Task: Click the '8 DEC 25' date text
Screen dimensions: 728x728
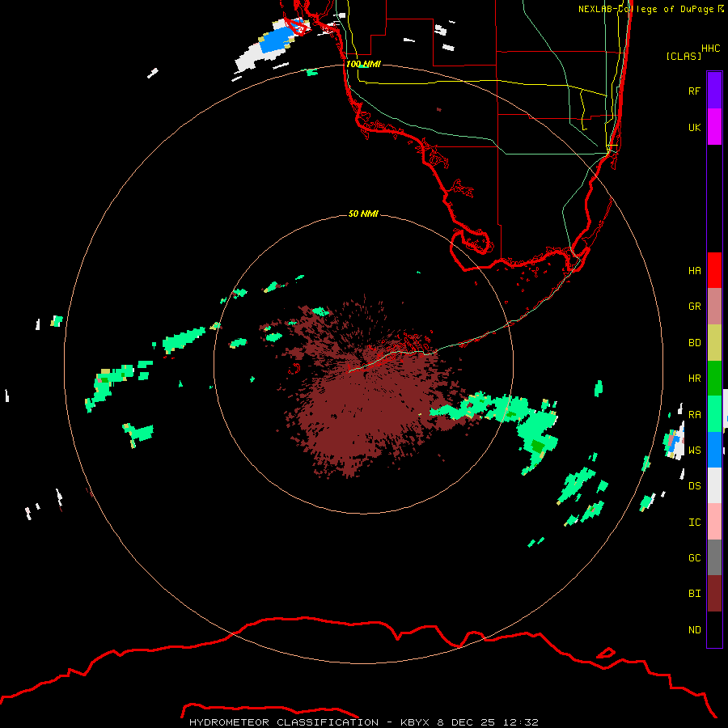Action: coord(466,722)
